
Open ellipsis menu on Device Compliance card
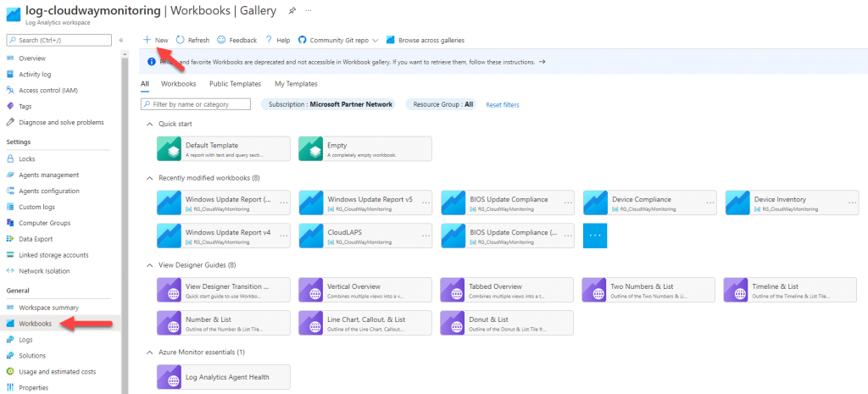[709, 203]
